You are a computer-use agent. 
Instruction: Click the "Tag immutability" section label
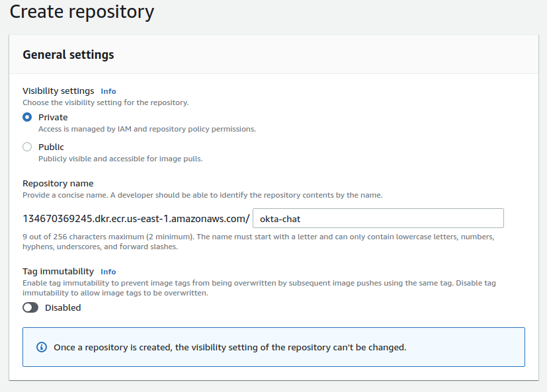pyautogui.click(x=58, y=272)
